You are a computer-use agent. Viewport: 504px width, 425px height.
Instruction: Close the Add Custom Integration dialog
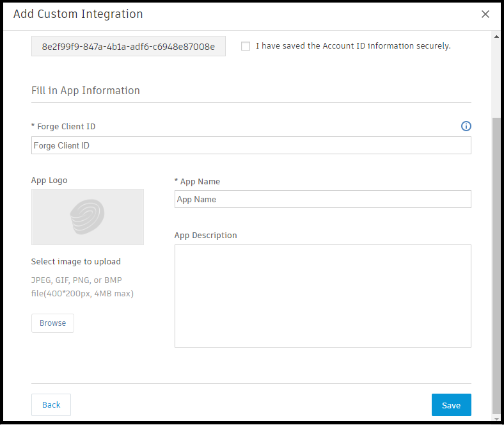pos(485,14)
